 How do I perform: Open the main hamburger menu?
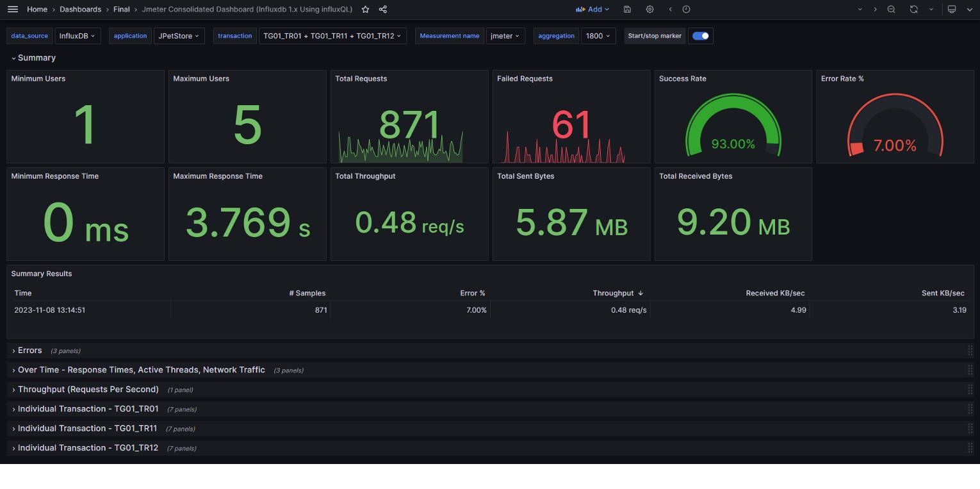[x=13, y=10]
